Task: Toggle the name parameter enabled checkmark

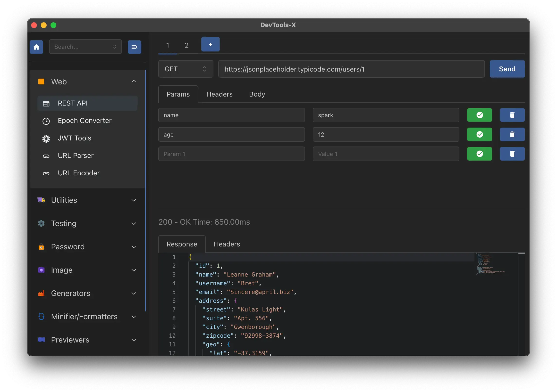Action: 480,115
